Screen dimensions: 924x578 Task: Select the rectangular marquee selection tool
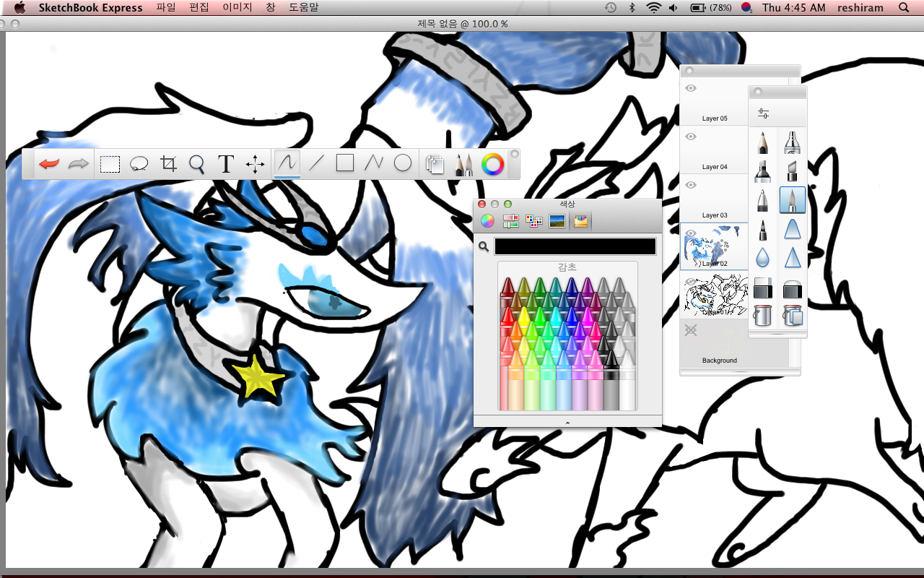tap(110, 164)
